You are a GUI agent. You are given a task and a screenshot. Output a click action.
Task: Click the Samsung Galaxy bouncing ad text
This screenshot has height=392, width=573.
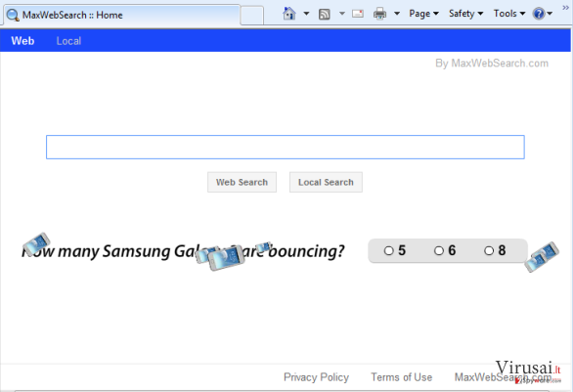(x=183, y=251)
